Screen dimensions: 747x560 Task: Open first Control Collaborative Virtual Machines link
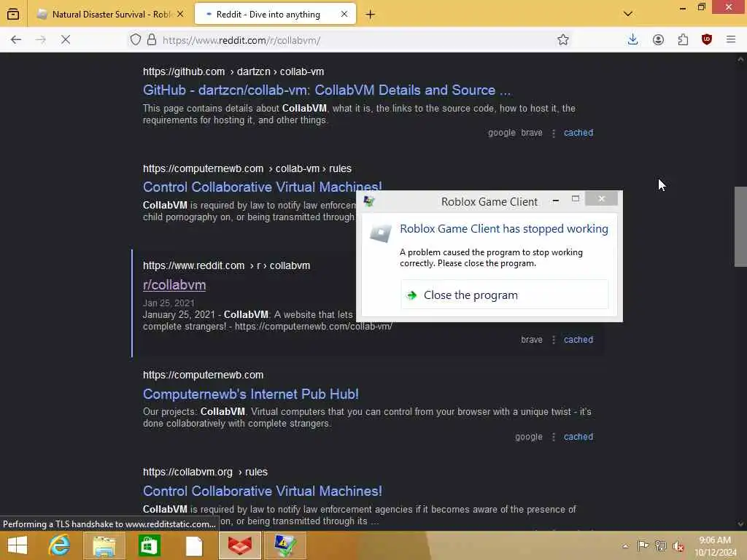263,187
